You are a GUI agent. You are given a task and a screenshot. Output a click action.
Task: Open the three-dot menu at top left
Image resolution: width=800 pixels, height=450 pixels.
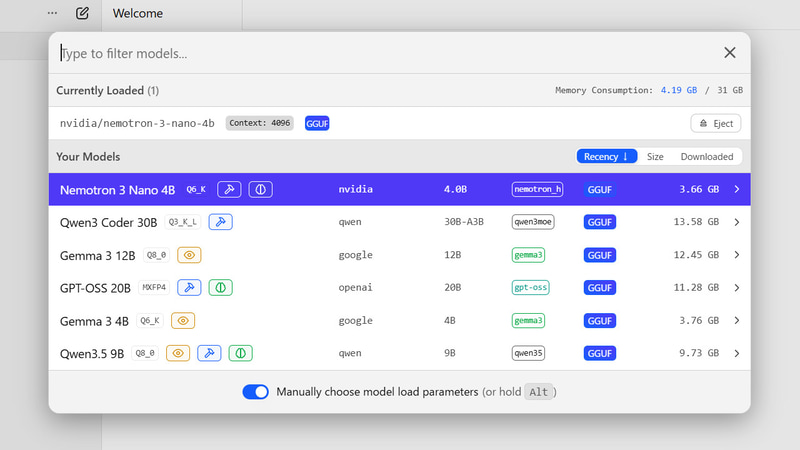click(x=52, y=13)
